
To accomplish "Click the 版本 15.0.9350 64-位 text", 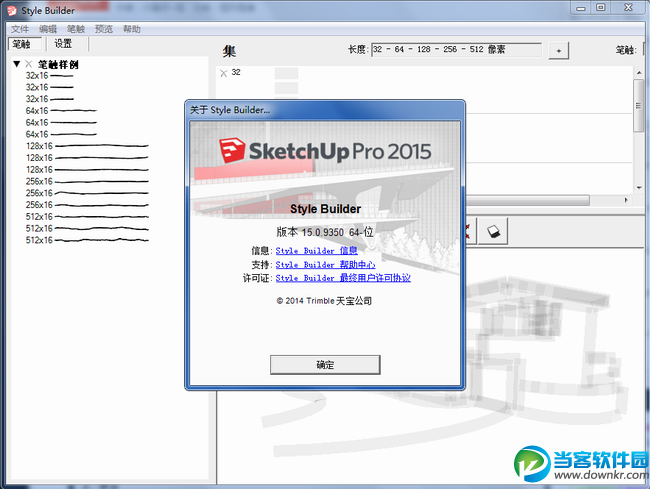I will (x=325, y=232).
